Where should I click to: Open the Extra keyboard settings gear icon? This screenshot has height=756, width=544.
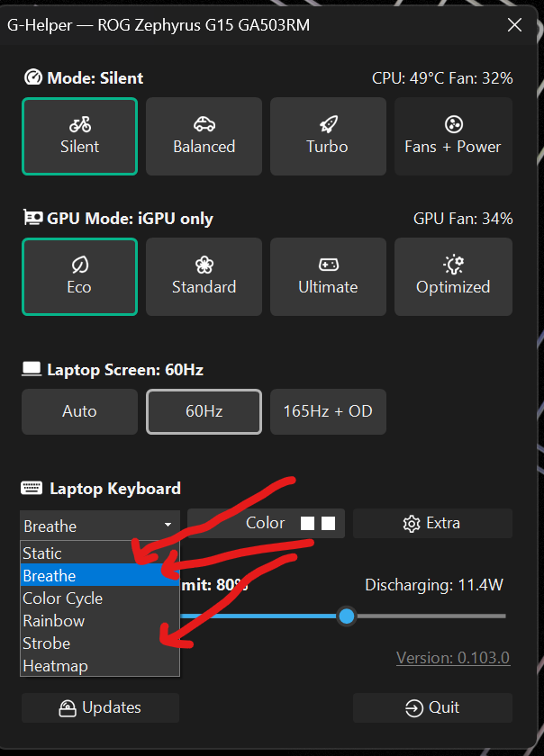(x=412, y=523)
